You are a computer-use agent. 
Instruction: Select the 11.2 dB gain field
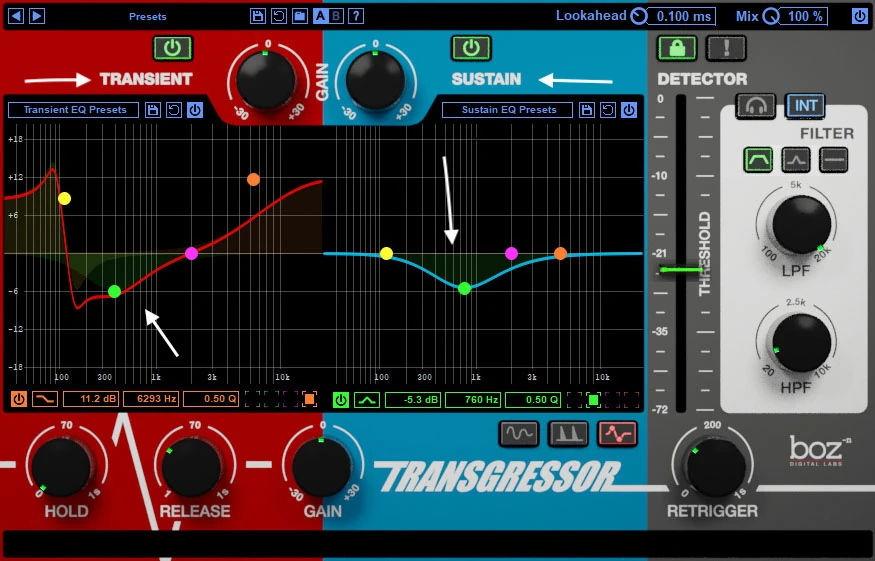pos(90,399)
